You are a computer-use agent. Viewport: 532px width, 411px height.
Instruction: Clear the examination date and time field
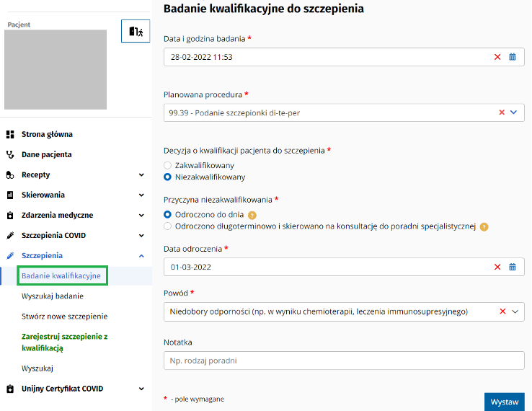point(497,57)
